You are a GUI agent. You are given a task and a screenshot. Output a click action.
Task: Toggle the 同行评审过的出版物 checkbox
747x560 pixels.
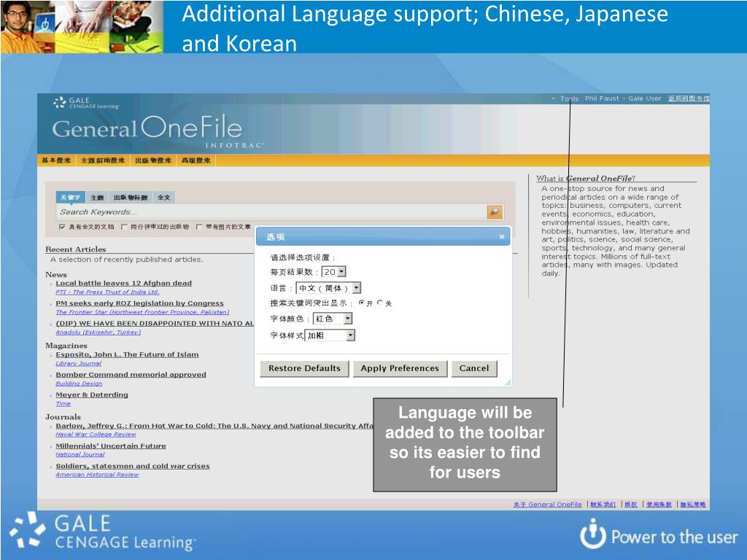(x=124, y=227)
